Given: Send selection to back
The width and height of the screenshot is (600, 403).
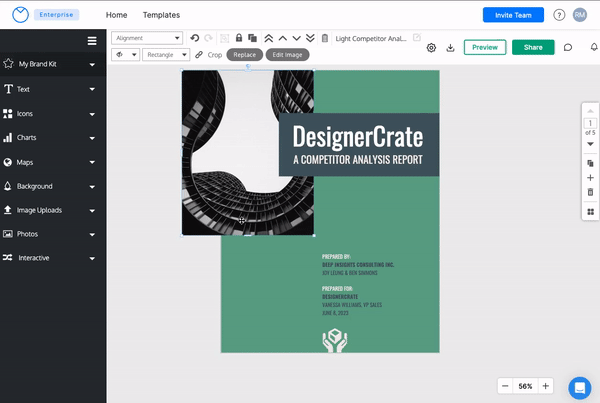Looking at the screenshot, I should (310, 38).
